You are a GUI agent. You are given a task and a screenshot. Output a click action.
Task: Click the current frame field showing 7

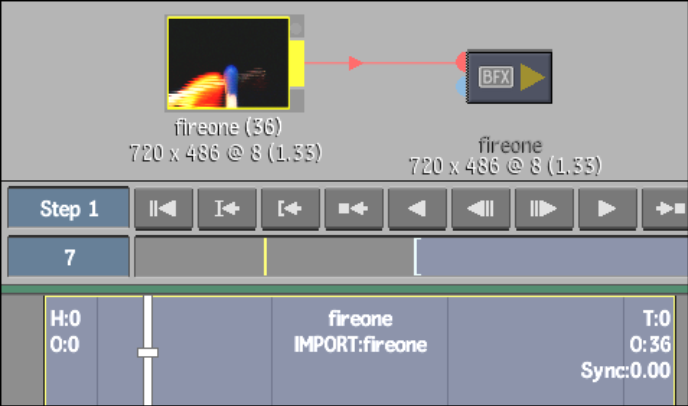(x=68, y=257)
